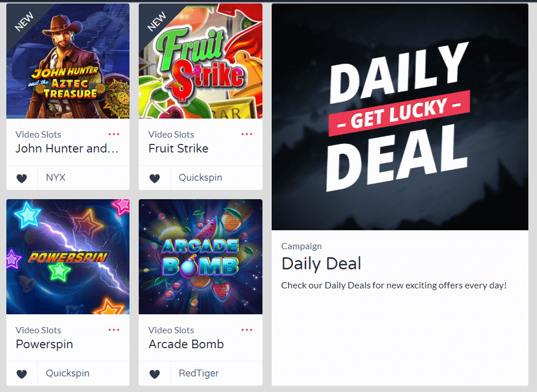Launch Fruit Strike game thumbnail

click(x=201, y=61)
